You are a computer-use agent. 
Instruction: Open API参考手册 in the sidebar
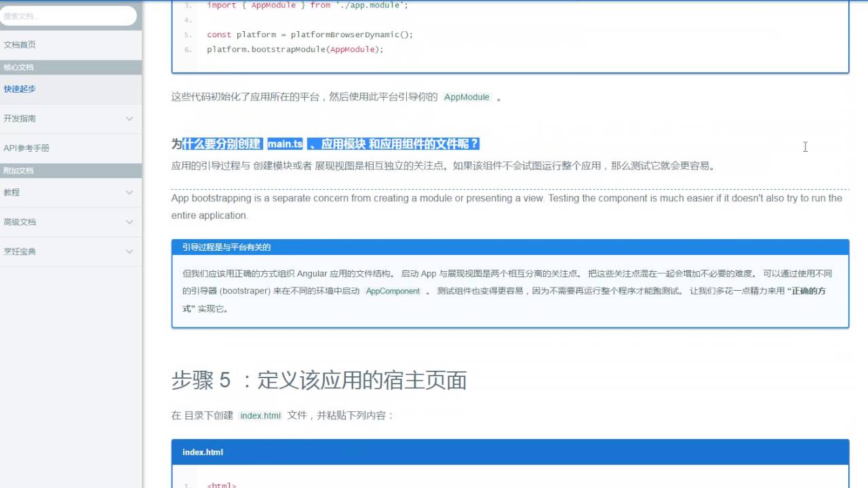[26, 148]
